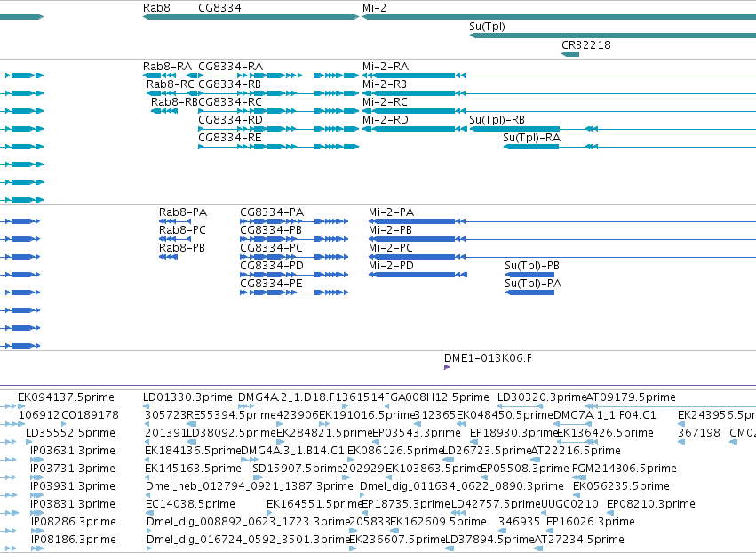Image resolution: width=756 pixels, height=553 pixels.
Task: Click the 346935 label
Action: click(520, 522)
